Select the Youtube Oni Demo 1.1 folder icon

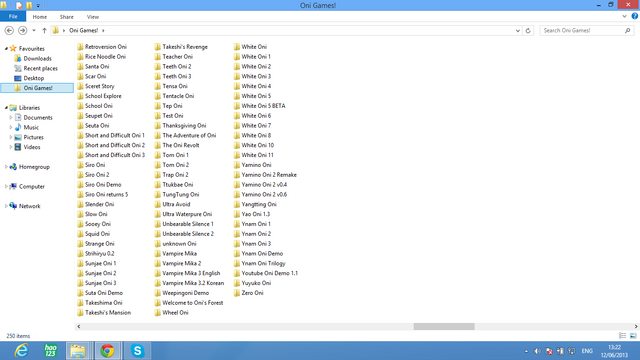237,273
